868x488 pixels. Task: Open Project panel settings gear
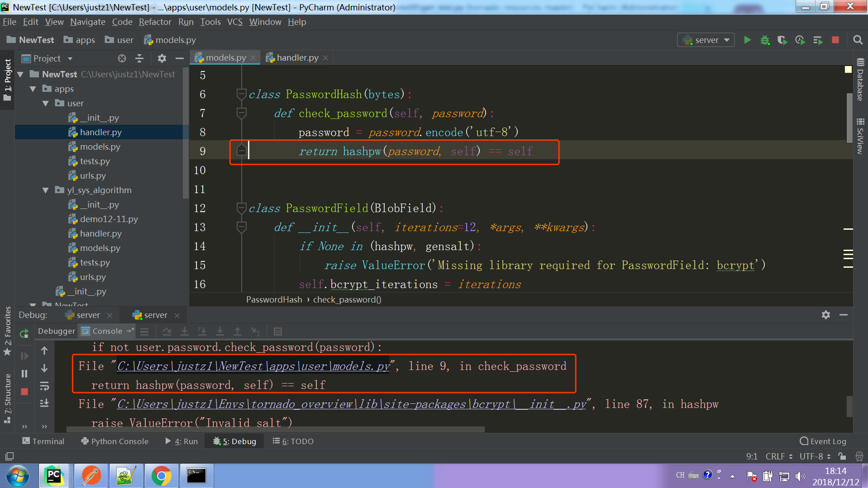click(x=162, y=58)
